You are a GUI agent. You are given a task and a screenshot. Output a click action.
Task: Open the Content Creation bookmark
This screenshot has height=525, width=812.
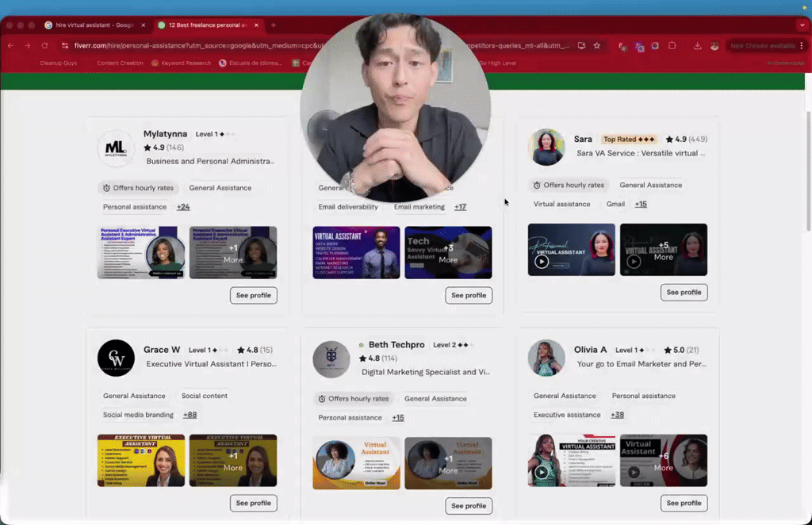pyautogui.click(x=120, y=63)
